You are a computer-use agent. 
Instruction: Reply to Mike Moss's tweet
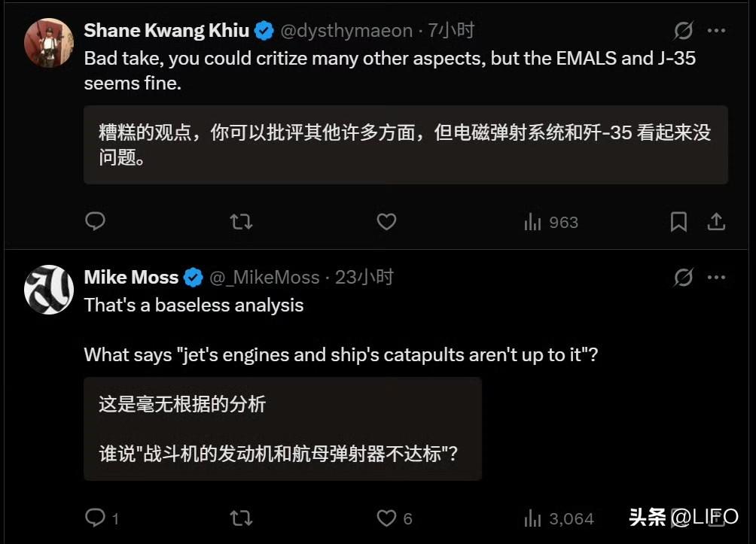tap(95, 518)
